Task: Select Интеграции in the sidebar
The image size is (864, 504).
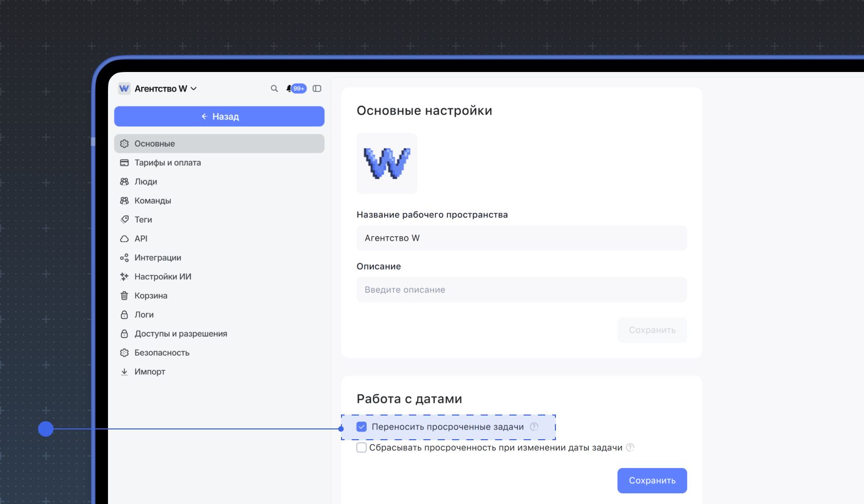Action: coord(157,258)
